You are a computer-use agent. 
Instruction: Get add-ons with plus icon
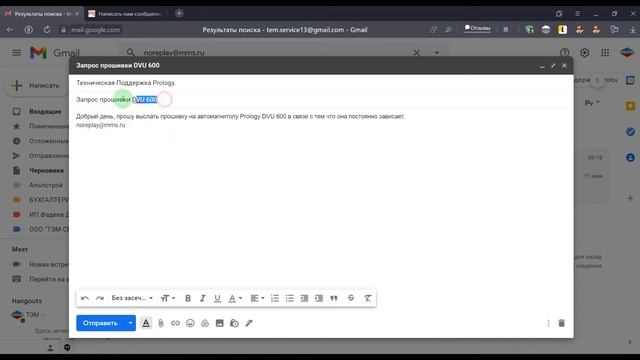pyautogui.click(x=630, y=198)
